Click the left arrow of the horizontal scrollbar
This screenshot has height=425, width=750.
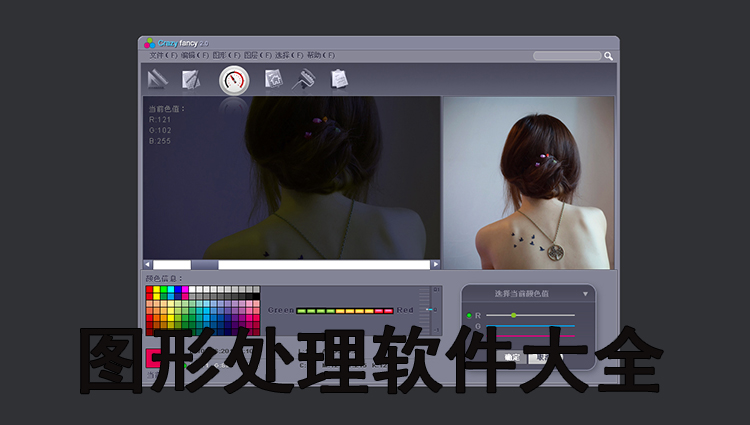coord(148,264)
